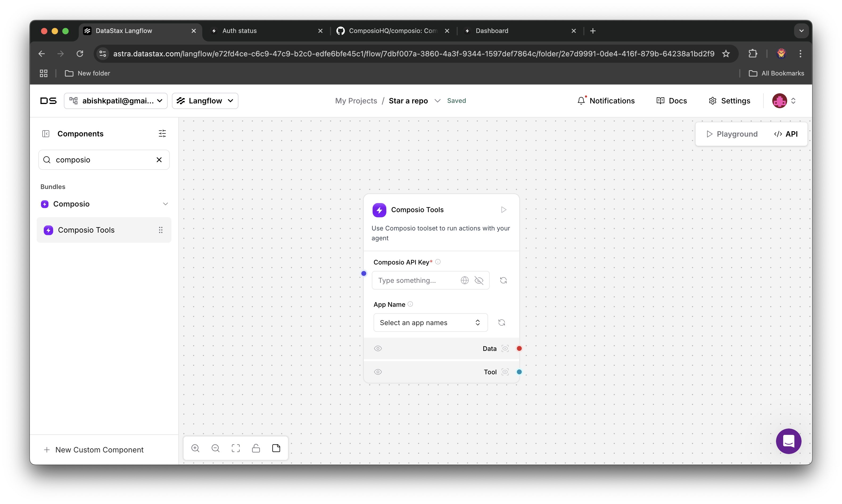Toggle visibility of the Tool output

[378, 372]
